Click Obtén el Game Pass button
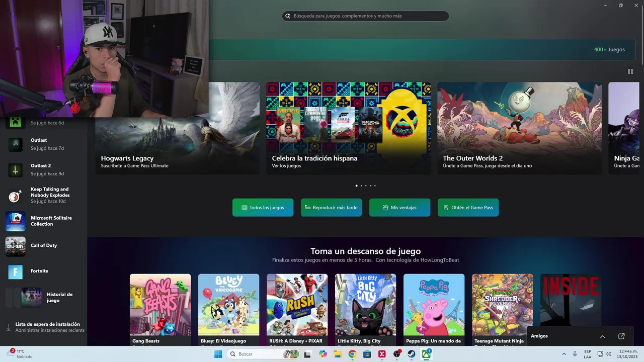 (468, 208)
